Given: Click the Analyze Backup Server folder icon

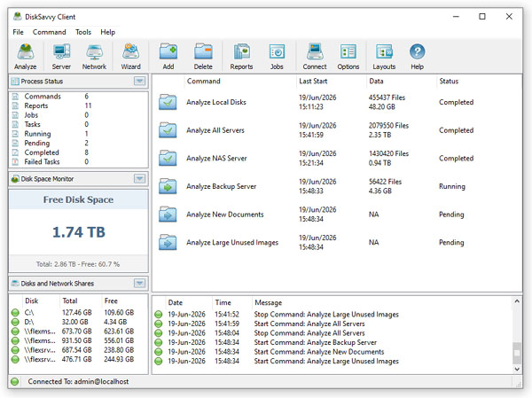Looking at the screenshot, I should pos(168,186).
